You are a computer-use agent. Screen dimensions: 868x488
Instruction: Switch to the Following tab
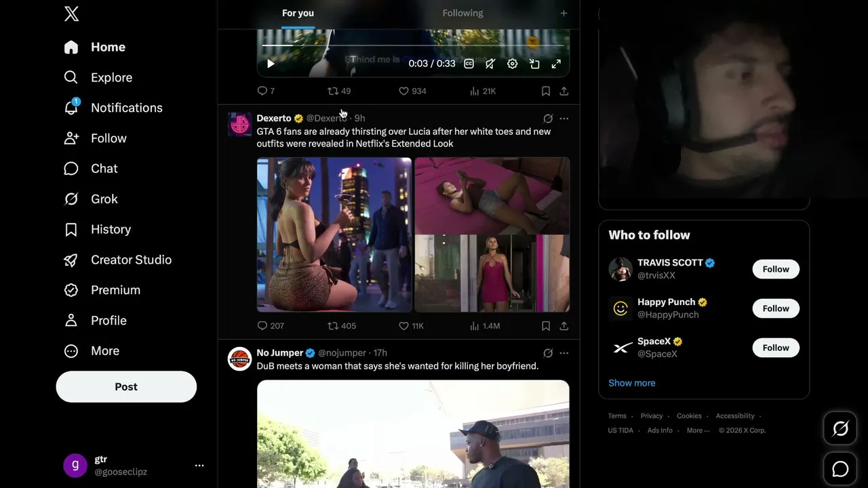point(462,13)
